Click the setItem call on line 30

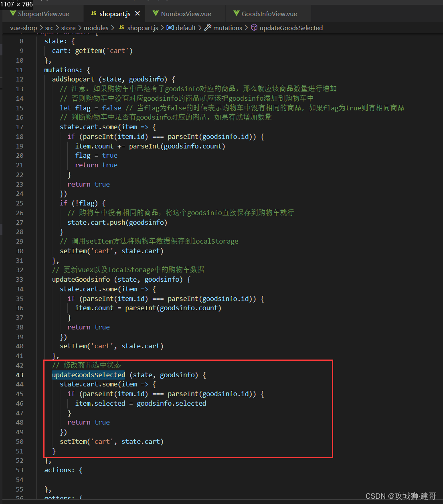[112, 251]
